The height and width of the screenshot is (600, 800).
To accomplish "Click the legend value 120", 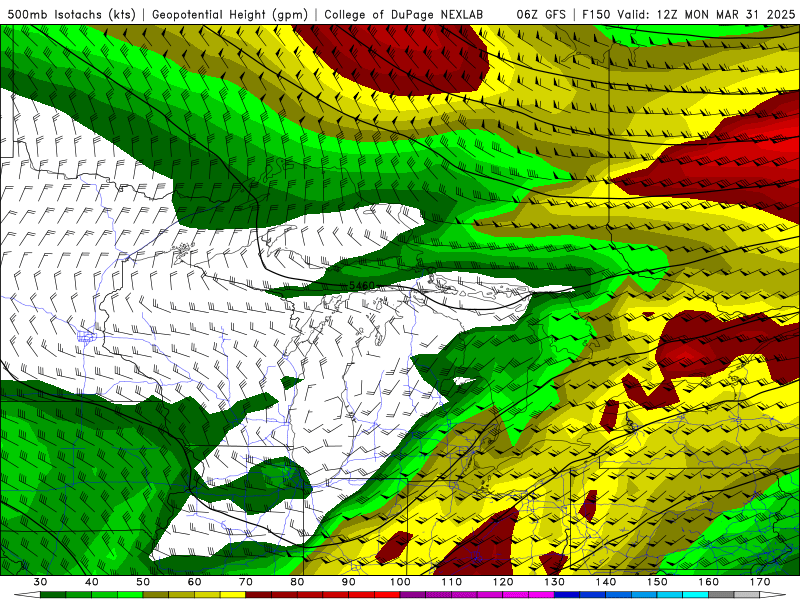I will coord(503,582).
